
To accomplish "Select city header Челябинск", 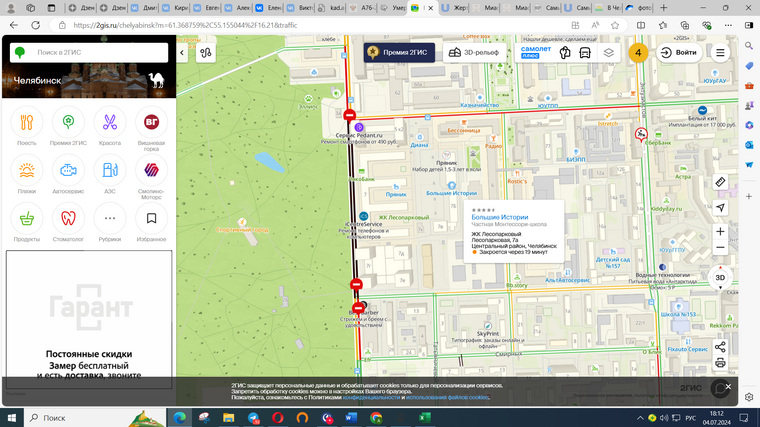I will (38, 80).
